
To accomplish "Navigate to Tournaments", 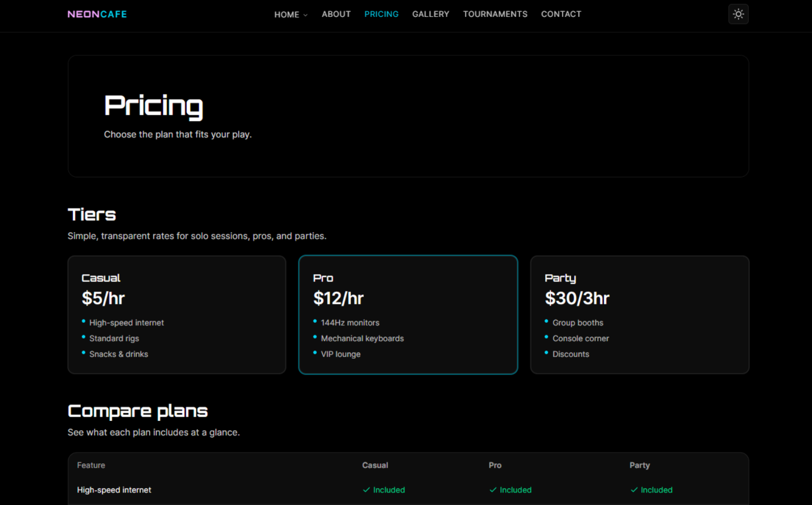I will (x=495, y=14).
